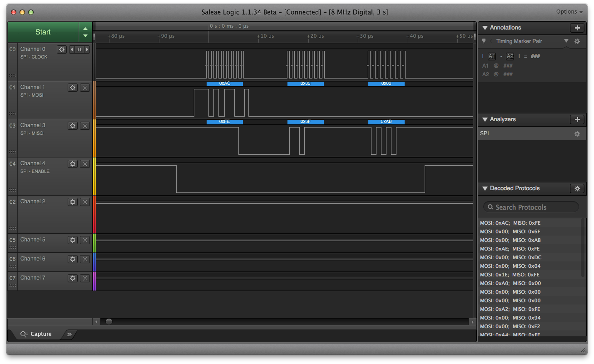Select row MOSI: 0x00; MISO: 0xDC
The height and width of the screenshot is (364, 594).
tap(530, 257)
